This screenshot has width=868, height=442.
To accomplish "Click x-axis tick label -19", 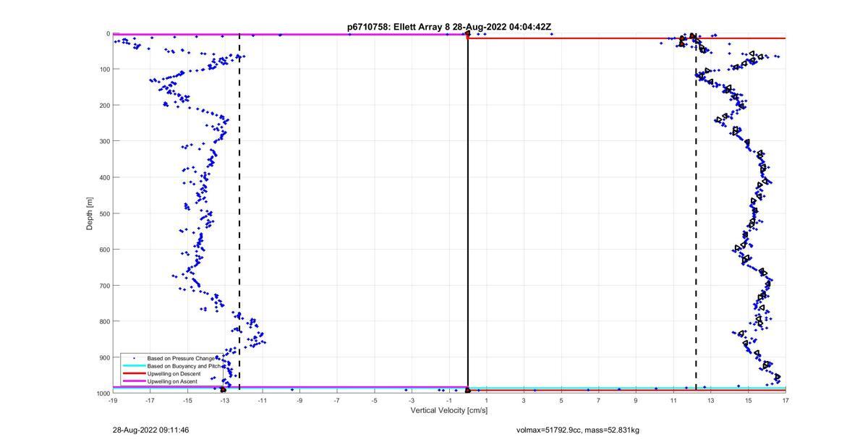I will (113, 400).
